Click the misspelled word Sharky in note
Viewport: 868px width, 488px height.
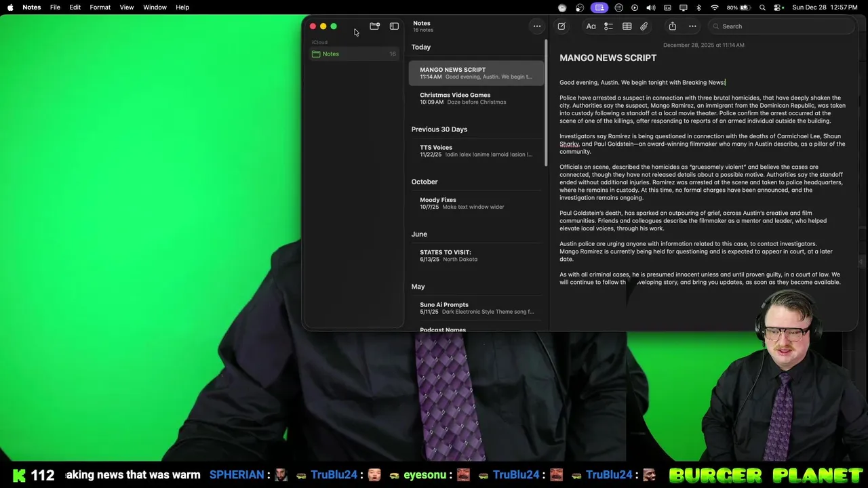point(569,144)
